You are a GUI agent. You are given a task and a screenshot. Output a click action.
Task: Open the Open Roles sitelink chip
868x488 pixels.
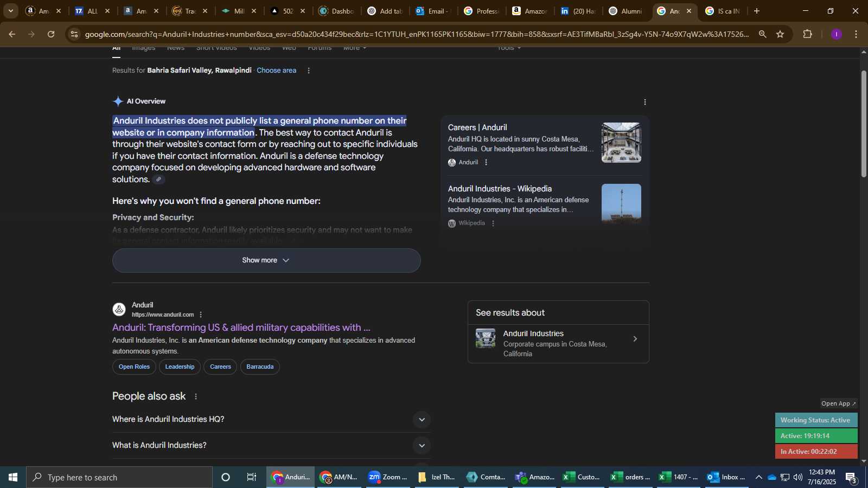pos(134,367)
